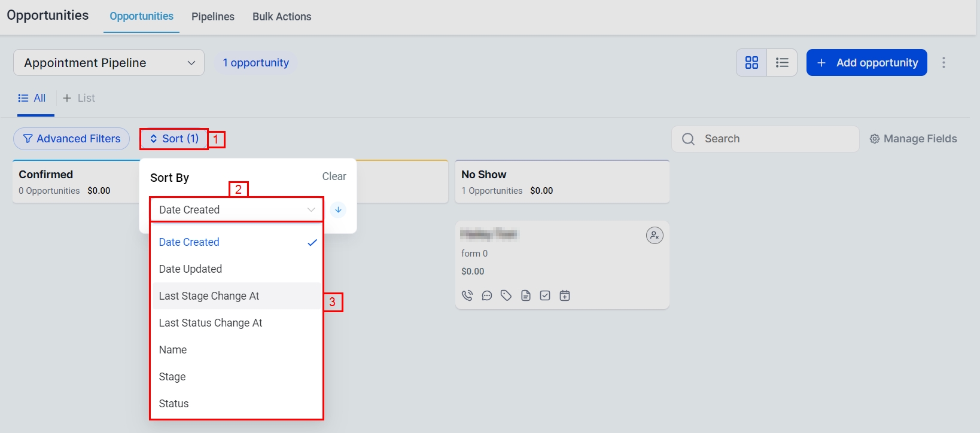Open the chat message icon on card
980x433 pixels.
click(x=487, y=295)
